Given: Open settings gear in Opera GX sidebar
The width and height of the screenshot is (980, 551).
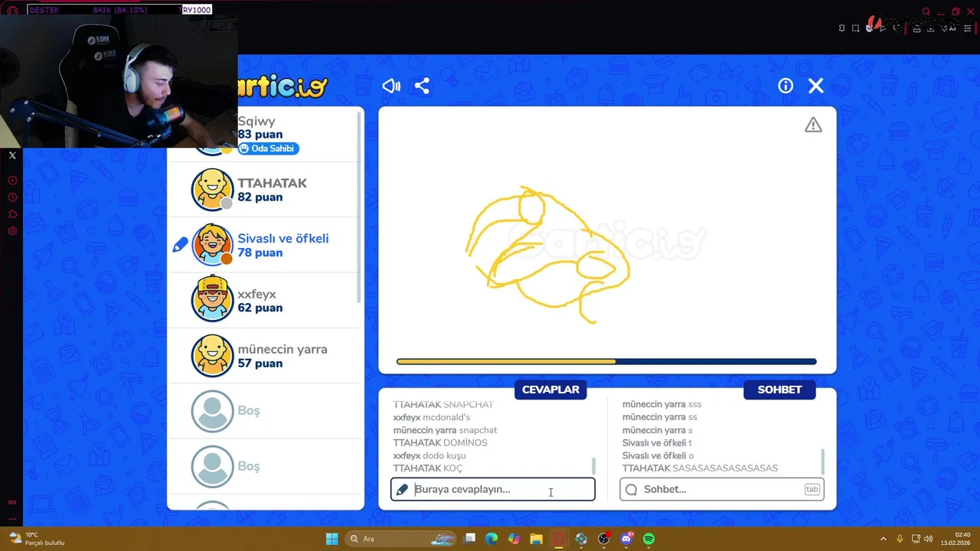Looking at the screenshot, I should [12, 231].
